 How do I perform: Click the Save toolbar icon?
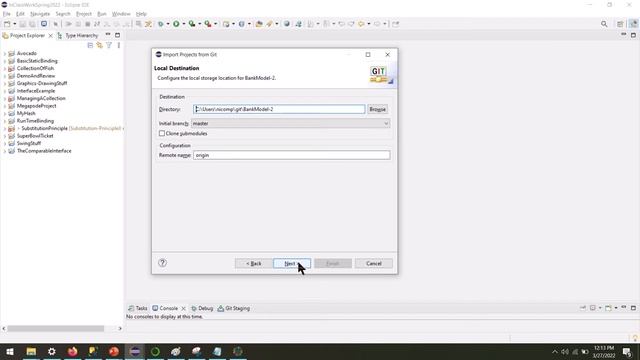[x=23, y=24]
